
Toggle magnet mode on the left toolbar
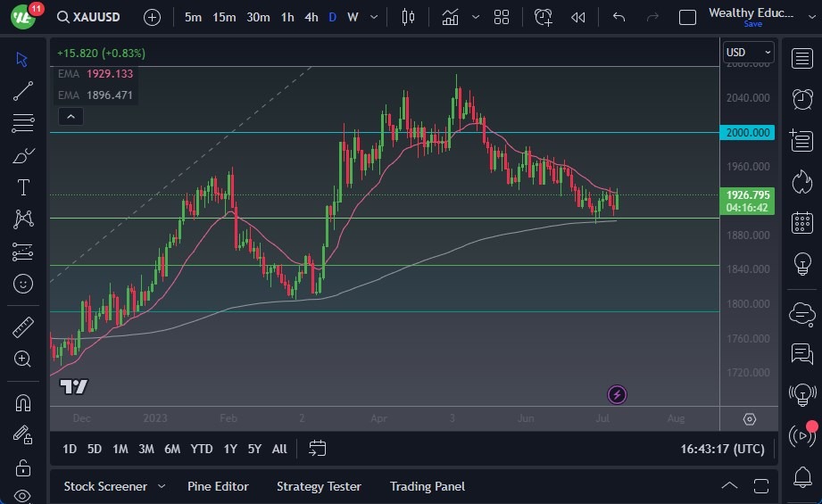(x=23, y=402)
